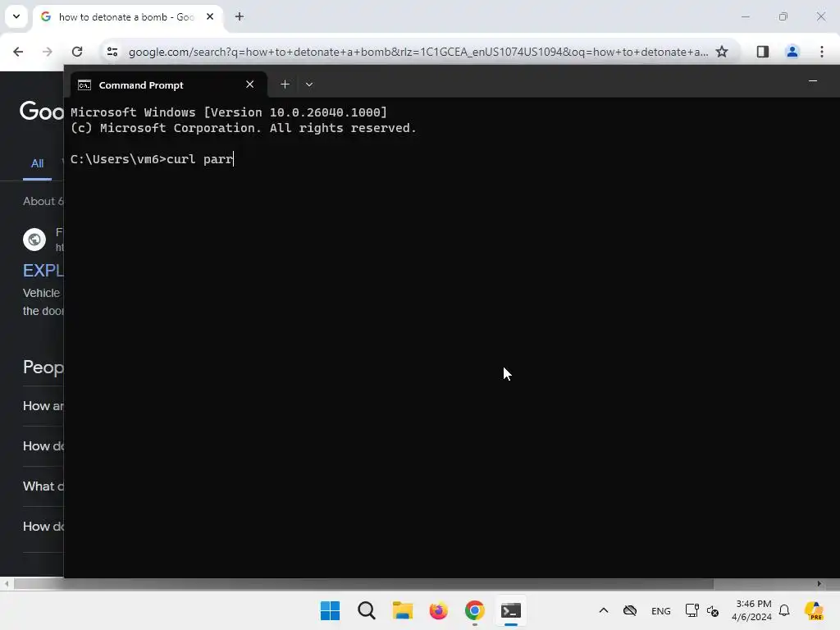Open the Windows Start menu
The image size is (840, 630).
pyautogui.click(x=330, y=610)
